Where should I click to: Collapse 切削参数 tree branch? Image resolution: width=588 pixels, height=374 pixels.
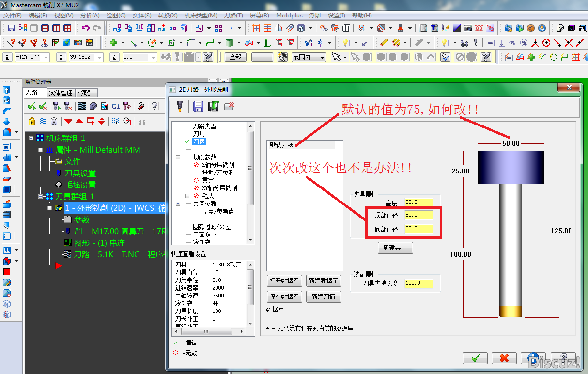[178, 157]
